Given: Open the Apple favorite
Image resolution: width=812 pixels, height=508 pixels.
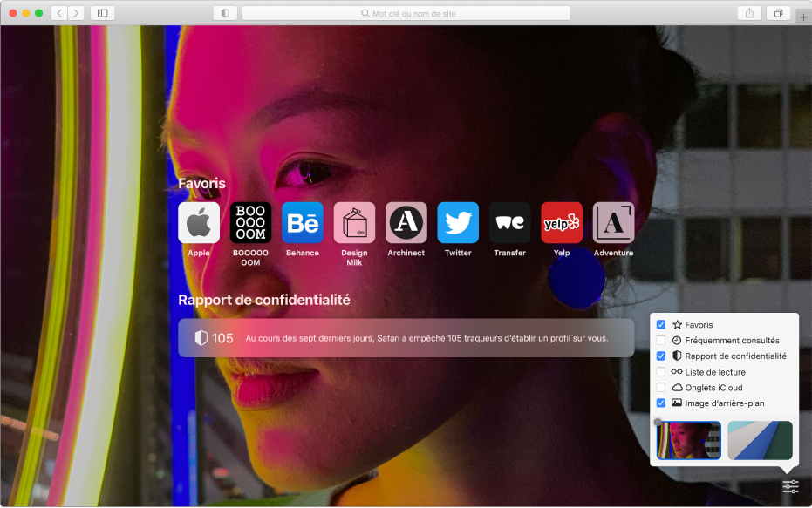Looking at the screenshot, I should click(x=199, y=223).
